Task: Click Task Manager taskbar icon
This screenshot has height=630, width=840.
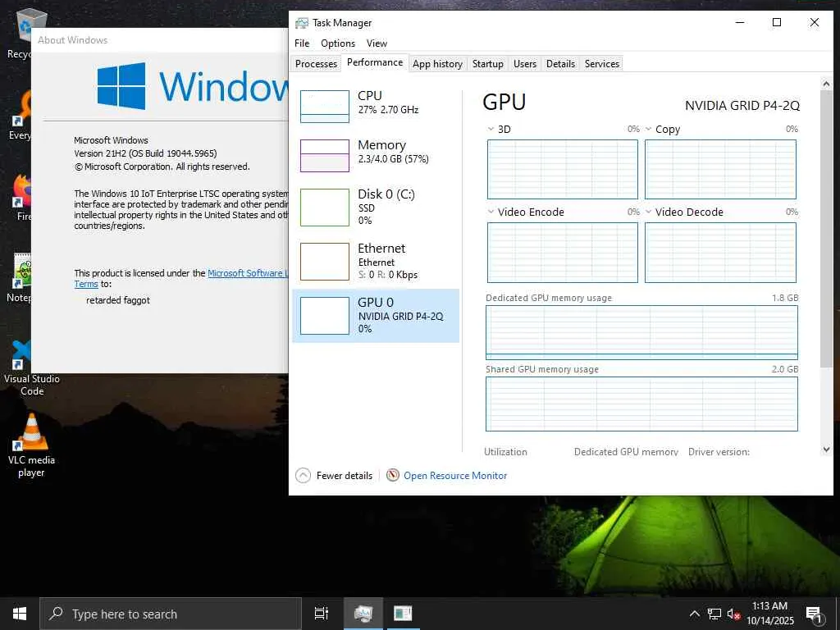Action: [x=363, y=614]
